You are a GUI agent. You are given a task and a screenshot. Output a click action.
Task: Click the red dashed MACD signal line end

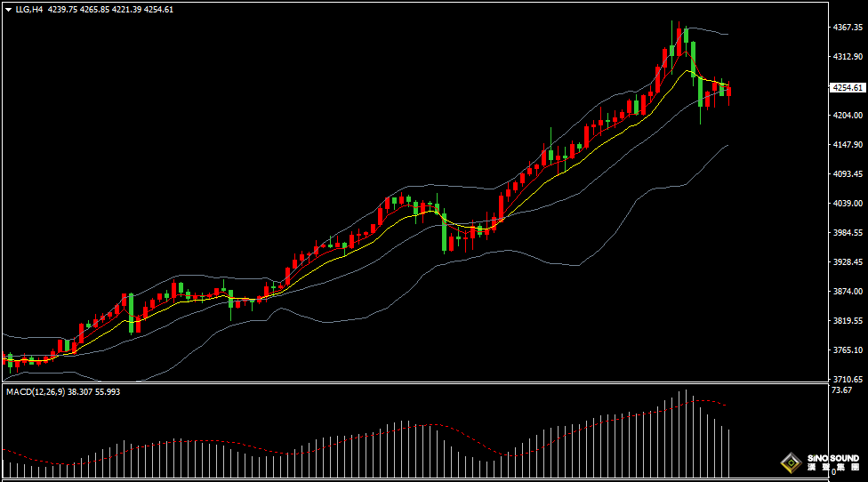726,406
